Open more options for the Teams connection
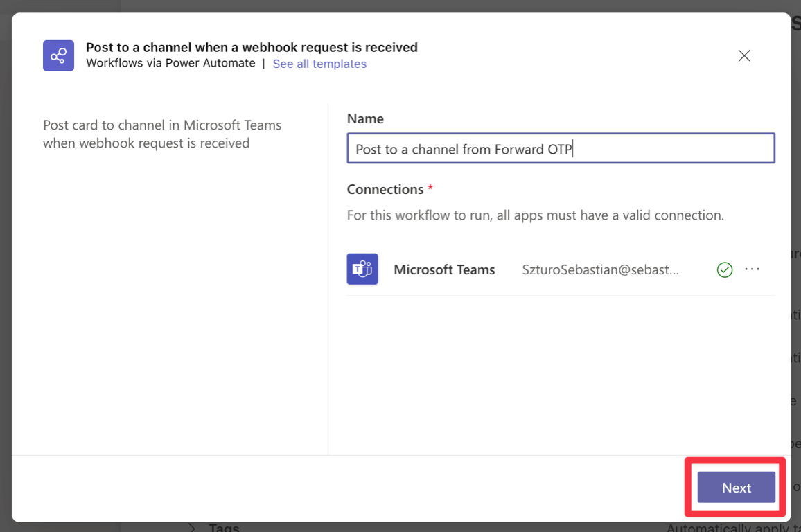 [752, 269]
